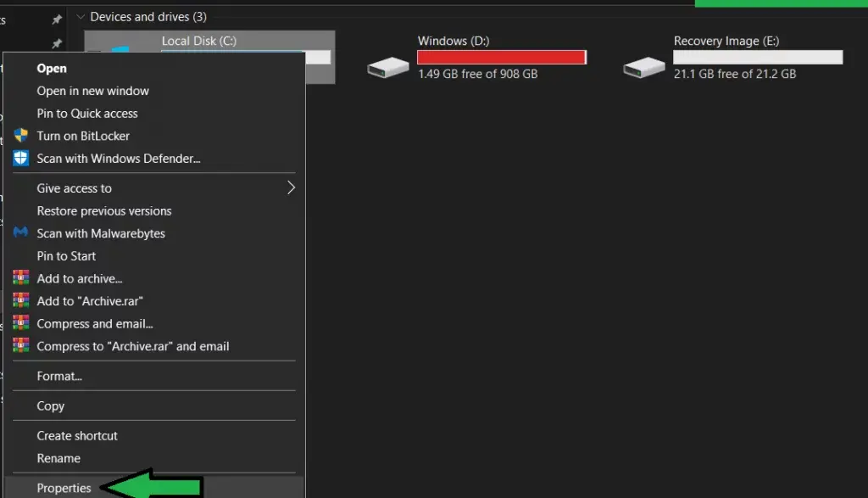Image resolution: width=868 pixels, height=498 pixels.
Task: Collapse the Devices and drives group
Action: pyautogui.click(x=81, y=17)
